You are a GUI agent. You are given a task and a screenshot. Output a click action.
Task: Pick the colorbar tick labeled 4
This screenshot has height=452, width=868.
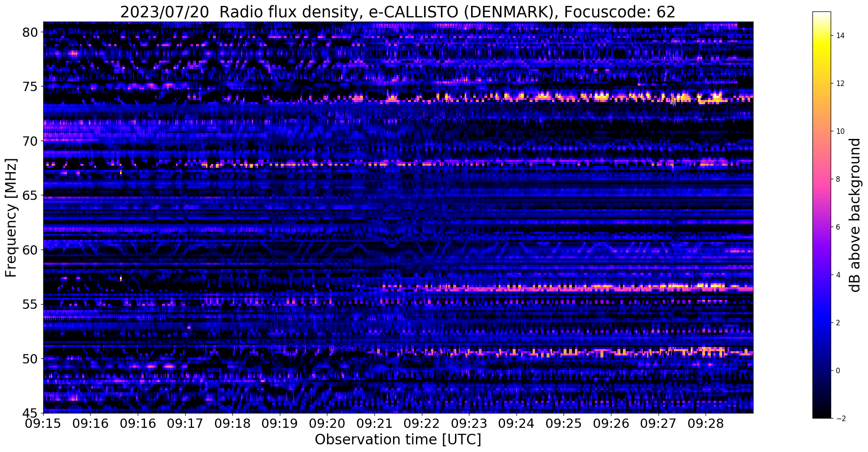click(x=837, y=275)
